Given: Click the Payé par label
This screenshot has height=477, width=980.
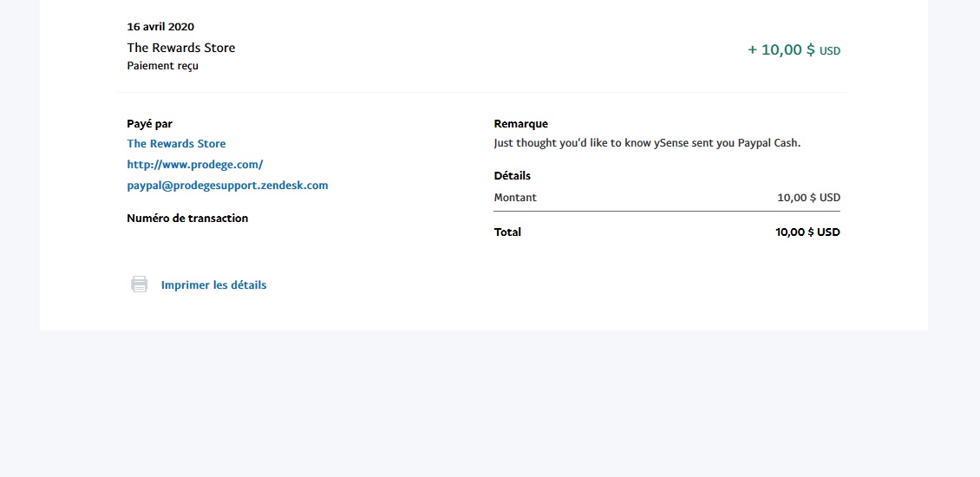Looking at the screenshot, I should point(149,124).
